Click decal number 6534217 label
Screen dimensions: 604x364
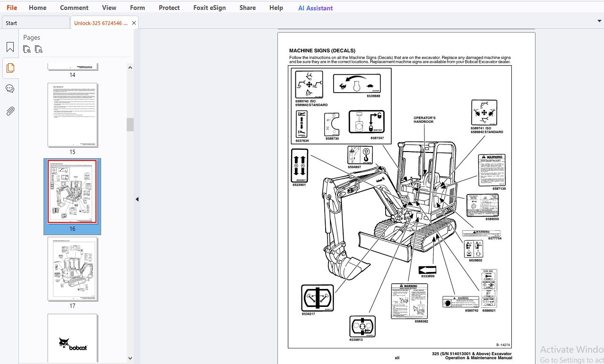click(309, 313)
